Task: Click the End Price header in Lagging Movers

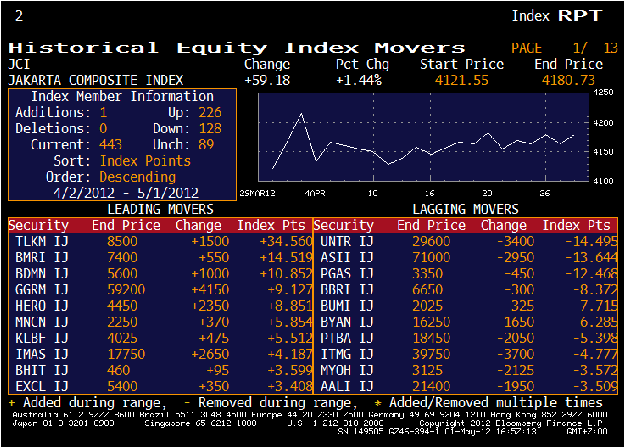Action: click(x=431, y=226)
